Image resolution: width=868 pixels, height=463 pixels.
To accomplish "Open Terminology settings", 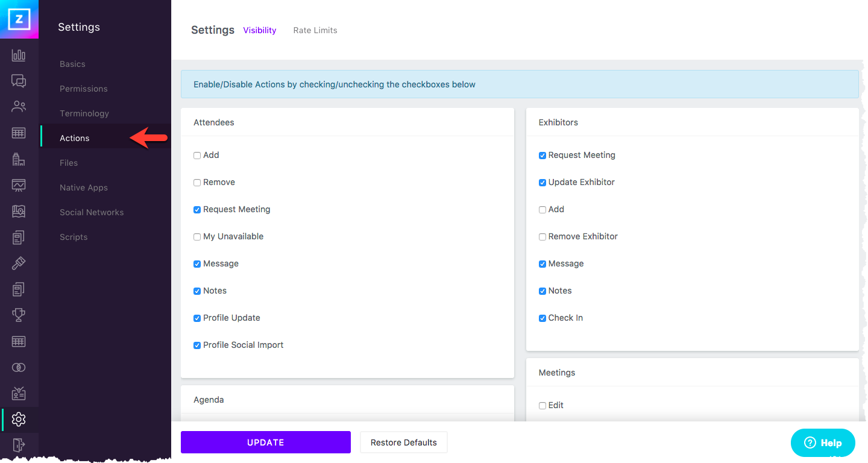I will coord(84,113).
